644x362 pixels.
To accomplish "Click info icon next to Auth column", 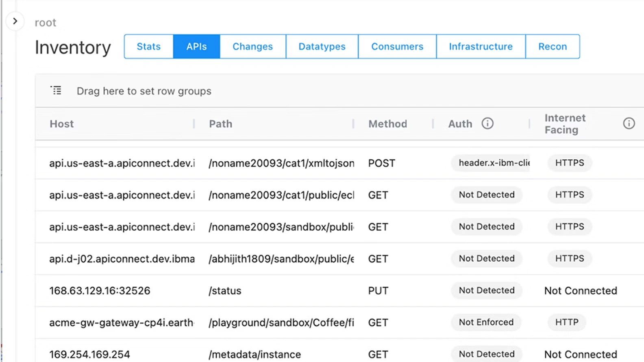I will (487, 124).
